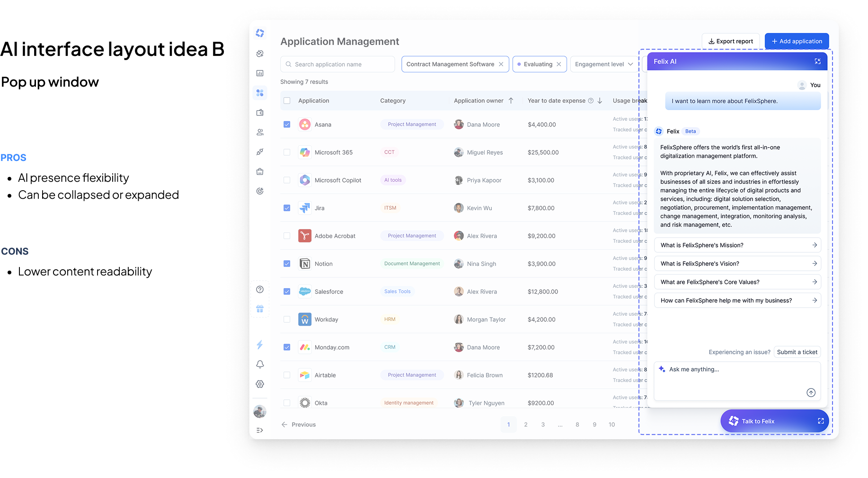Click the lightning bolt sidebar icon
The image size is (868, 478).
point(260,345)
